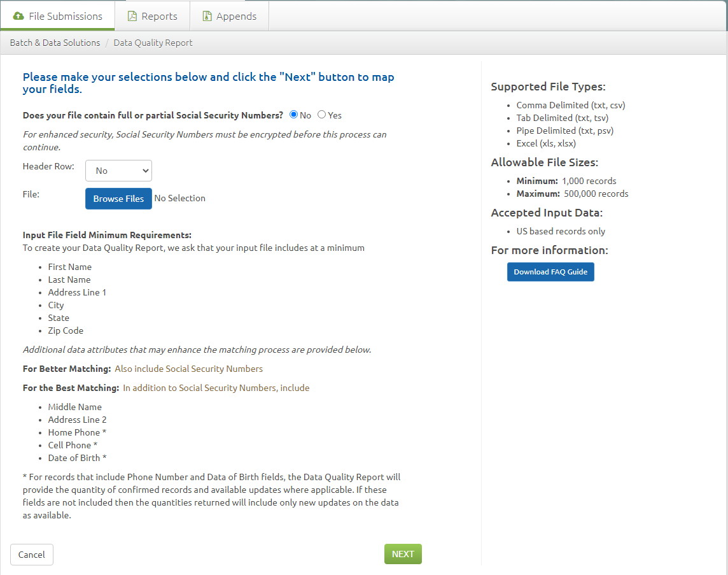Click the Data Quality Report breadcrumb
Viewport: 728px width, 575px height.
coord(153,43)
